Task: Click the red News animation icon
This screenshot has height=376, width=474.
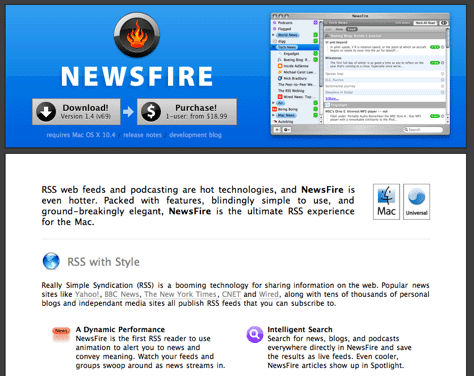Action: pyautogui.click(x=61, y=334)
